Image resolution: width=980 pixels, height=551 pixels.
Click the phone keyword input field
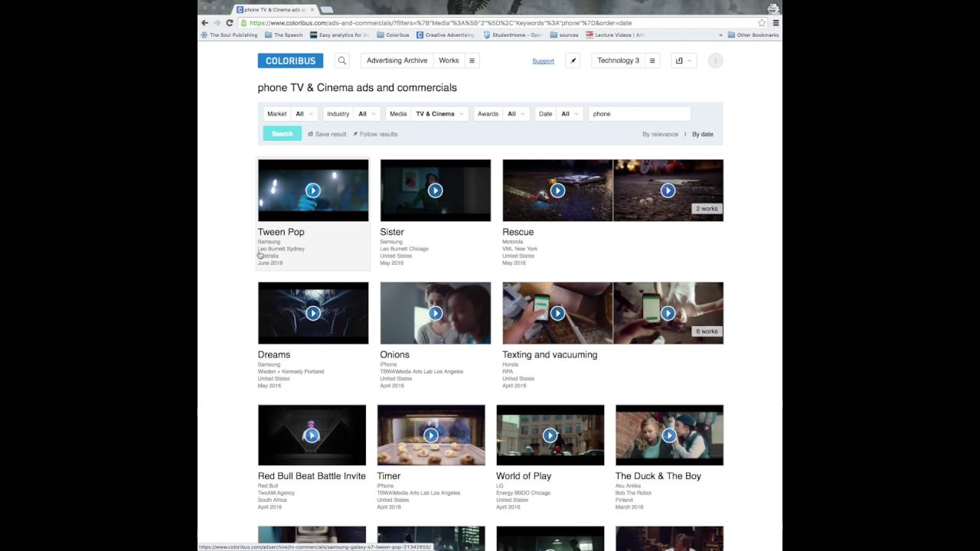click(639, 114)
